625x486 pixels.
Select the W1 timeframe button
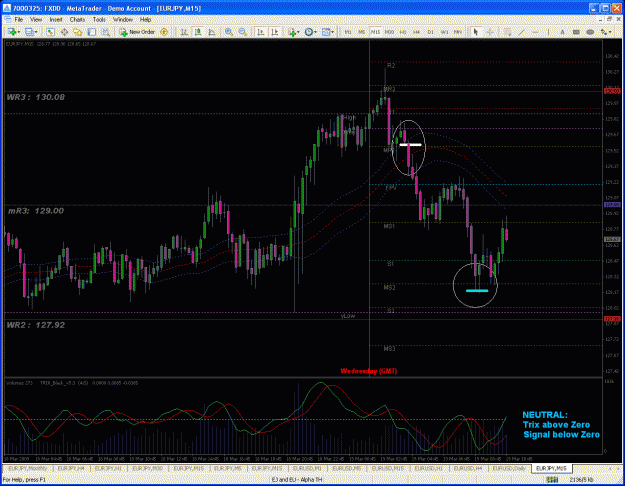444,32
